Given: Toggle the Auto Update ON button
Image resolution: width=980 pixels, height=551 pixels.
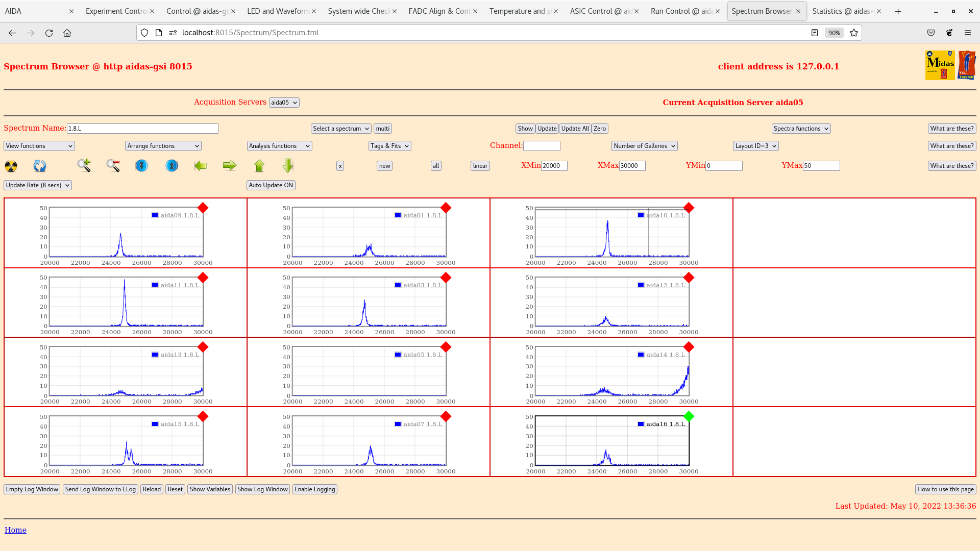Looking at the screenshot, I should (x=271, y=185).
